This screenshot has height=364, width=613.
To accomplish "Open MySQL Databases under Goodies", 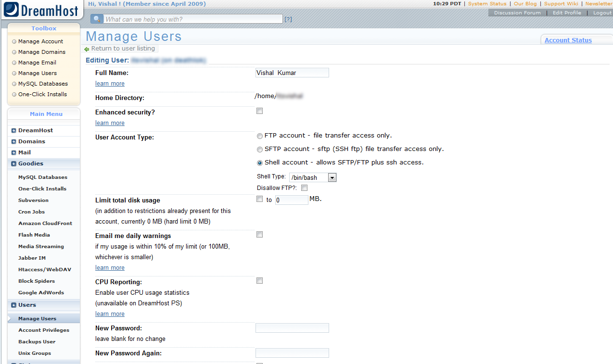I will (43, 177).
